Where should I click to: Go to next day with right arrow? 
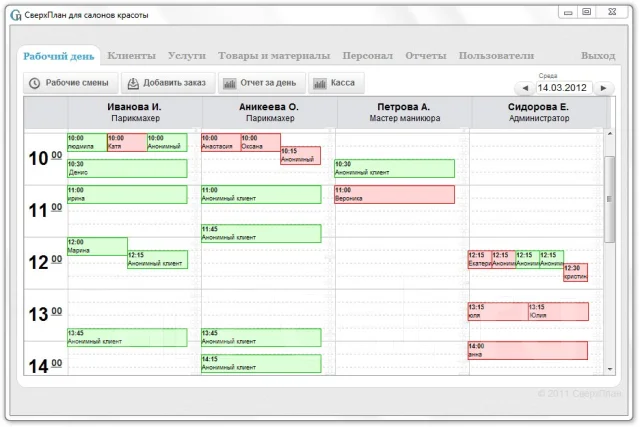click(x=603, y=88)
